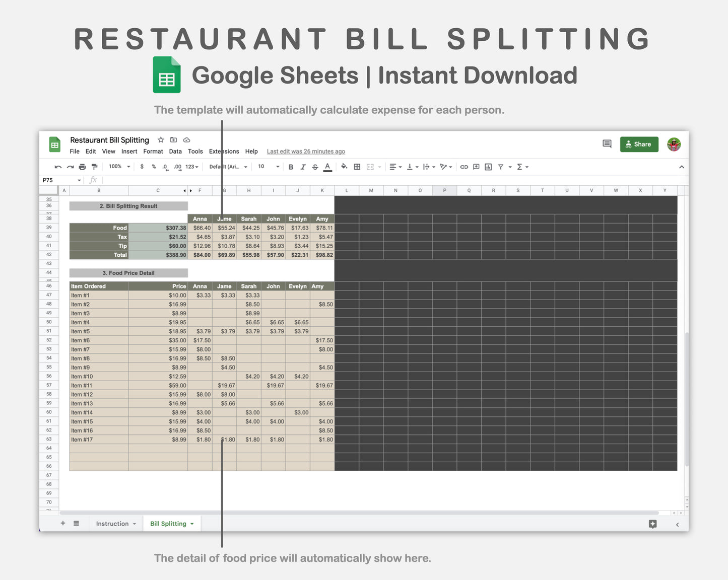
Task: Open the Text color picker
Action: pyautogui.click(x=327, y=167)
